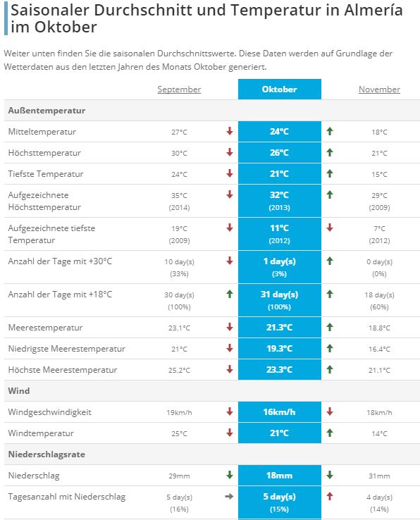The height and width of the screenshot is (520, 420).
Task: Click green up arrow left of 31 day(s)
Action: 230,294
